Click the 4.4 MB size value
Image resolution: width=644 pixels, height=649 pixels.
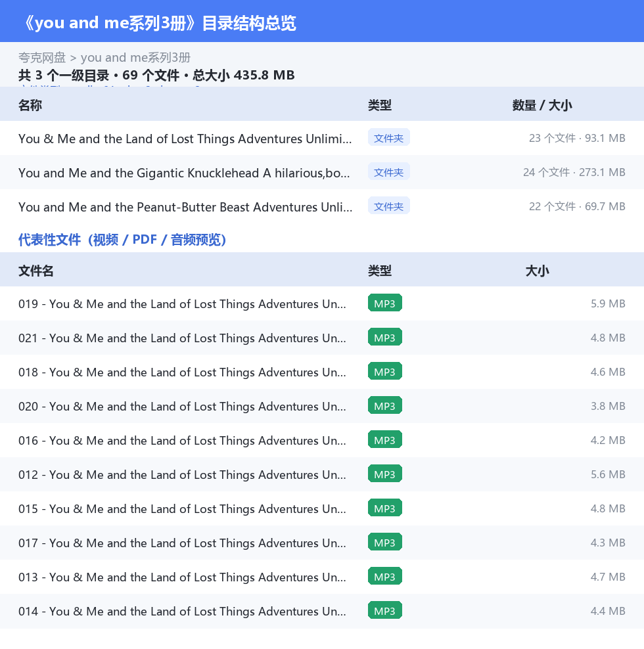608,611
